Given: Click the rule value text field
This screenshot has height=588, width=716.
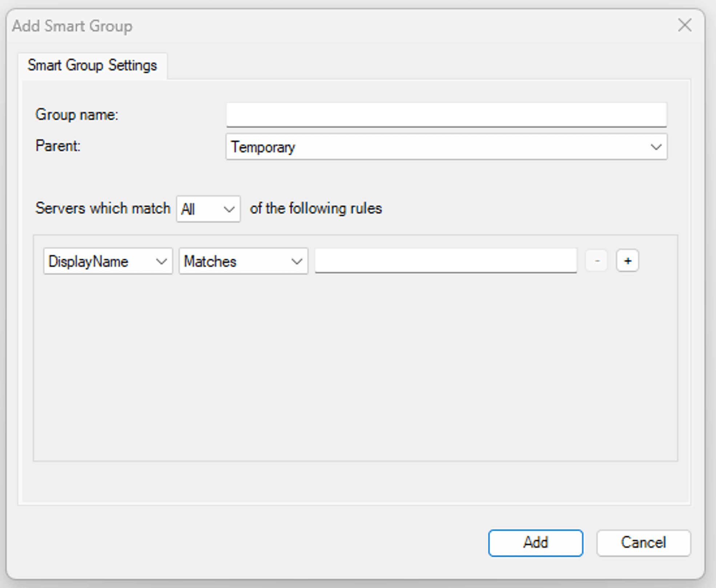Looking at the screenshot, I should point(446,260).
